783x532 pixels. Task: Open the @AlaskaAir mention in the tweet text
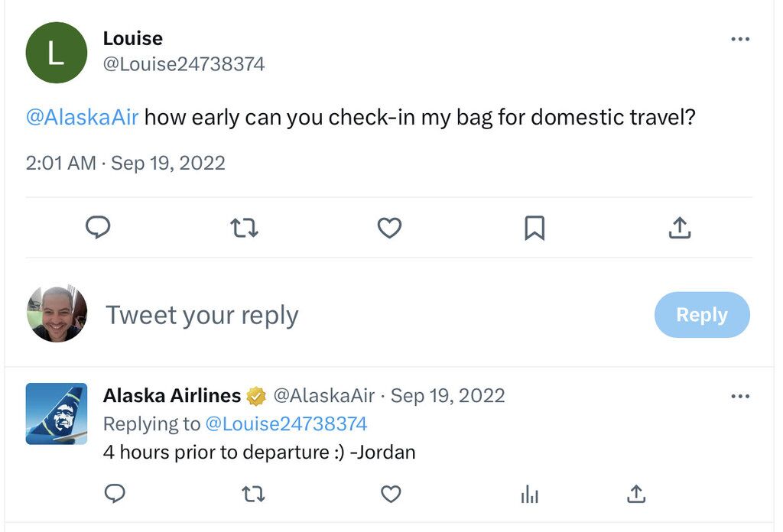83,116
